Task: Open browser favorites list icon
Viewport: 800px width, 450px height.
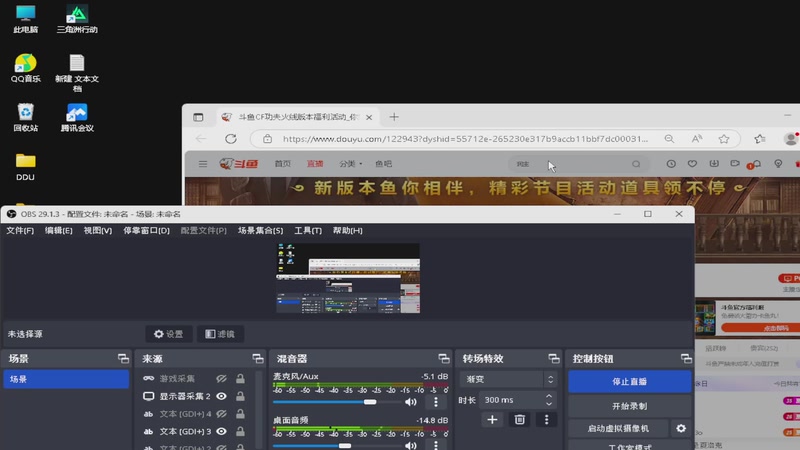Action: (760, 139)
